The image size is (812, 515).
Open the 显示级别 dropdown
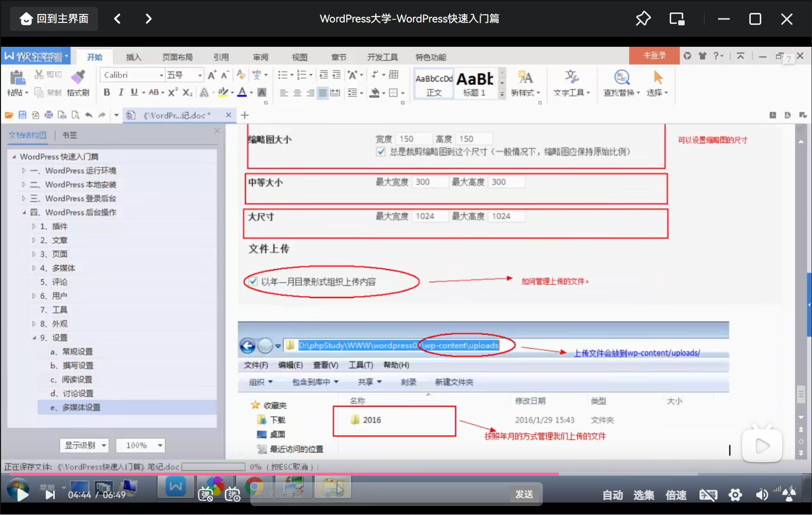85,445
